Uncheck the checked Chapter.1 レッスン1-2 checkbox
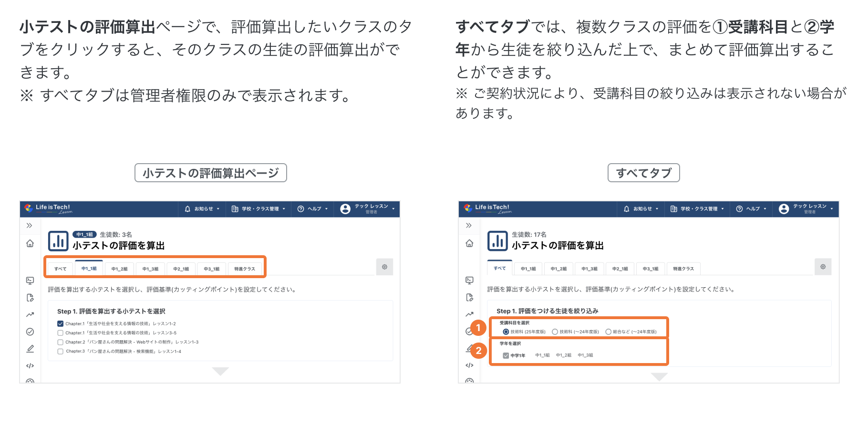 coord(61,323)
